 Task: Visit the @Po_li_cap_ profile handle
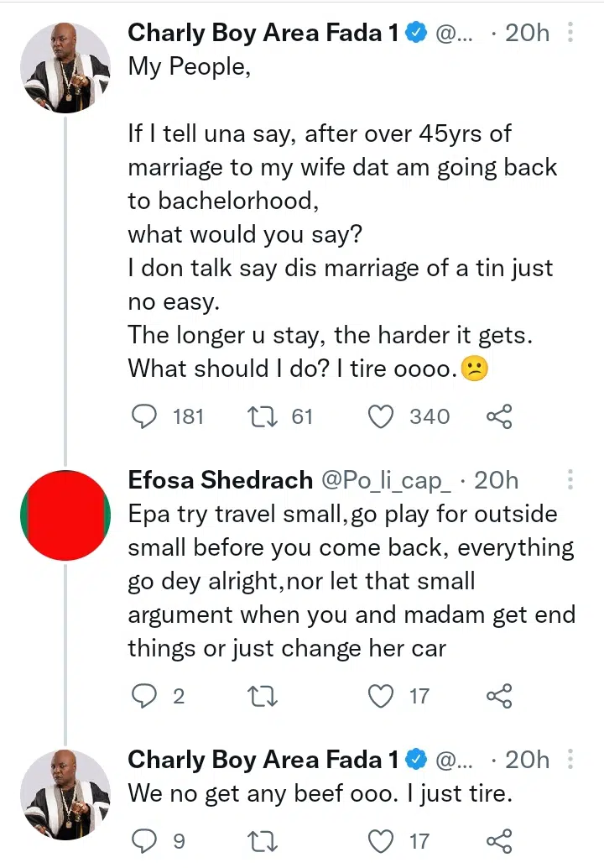(x=387, y=480)
